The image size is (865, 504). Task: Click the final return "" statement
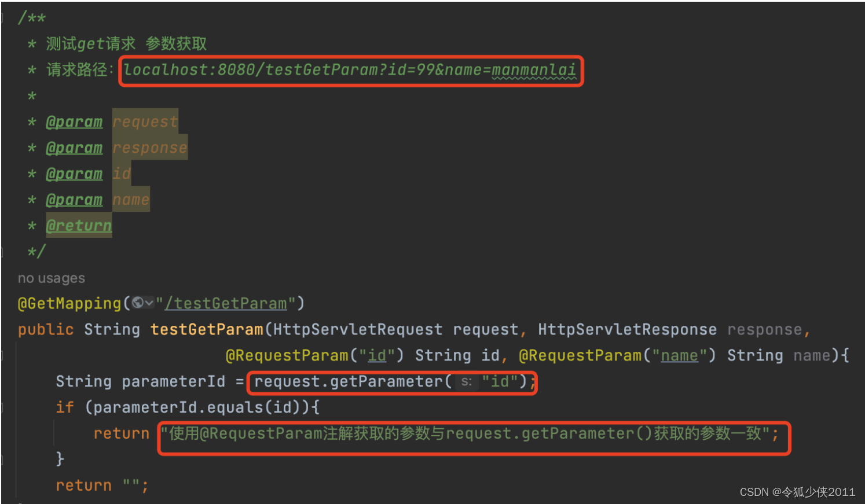[102, 485]
